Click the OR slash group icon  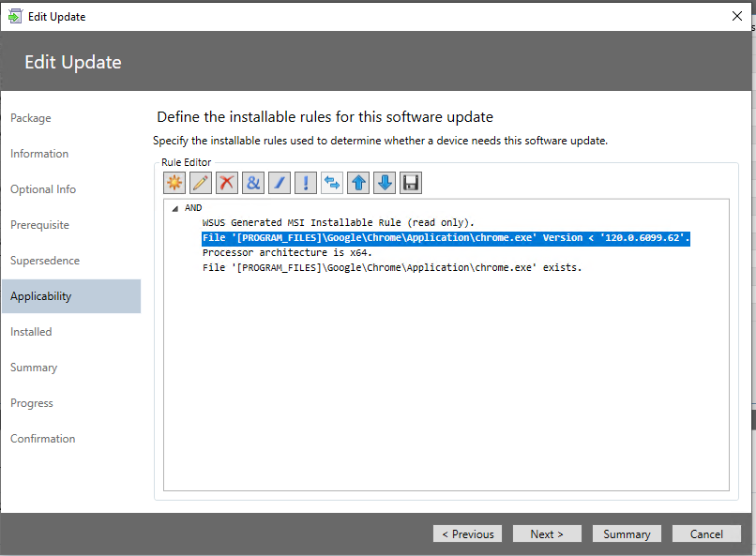[280, 183]
